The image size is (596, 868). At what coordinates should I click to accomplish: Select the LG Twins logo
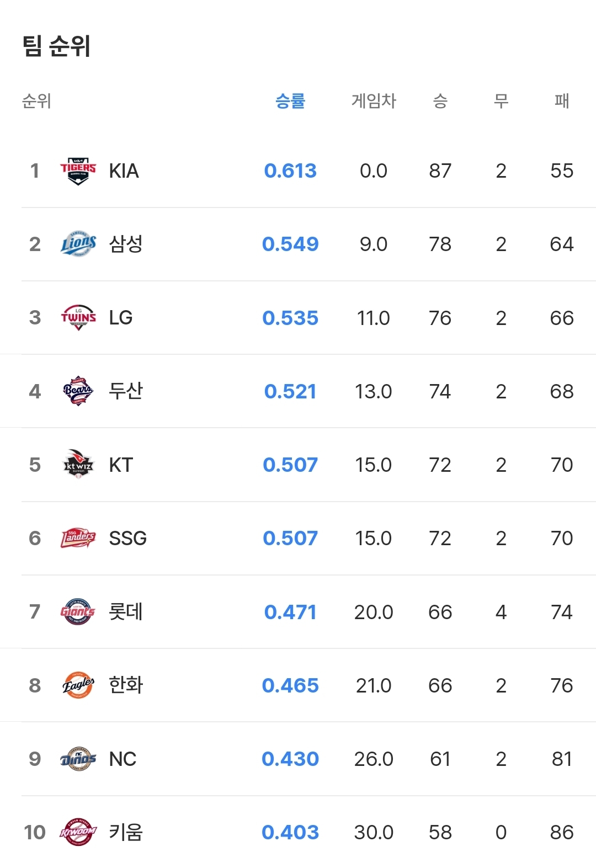pos(78,317)
